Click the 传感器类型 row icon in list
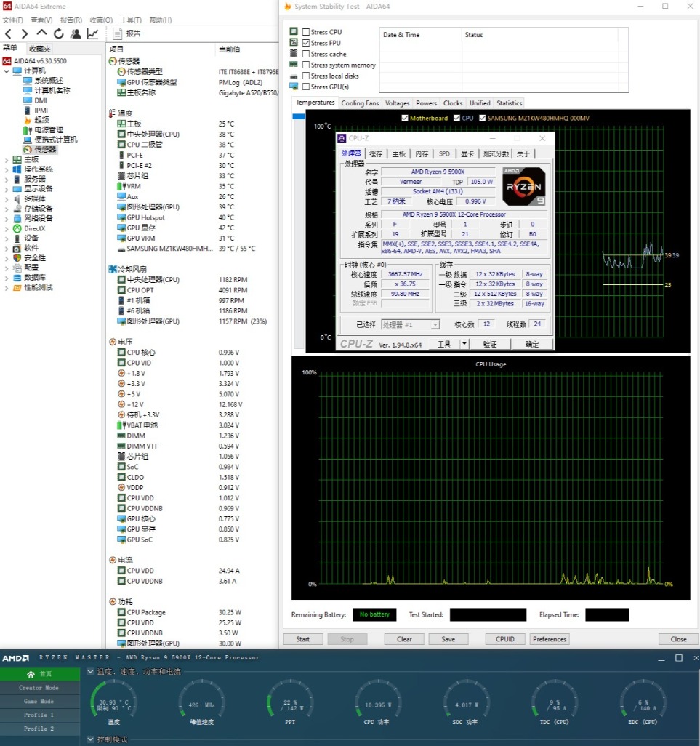 point(121,71)
